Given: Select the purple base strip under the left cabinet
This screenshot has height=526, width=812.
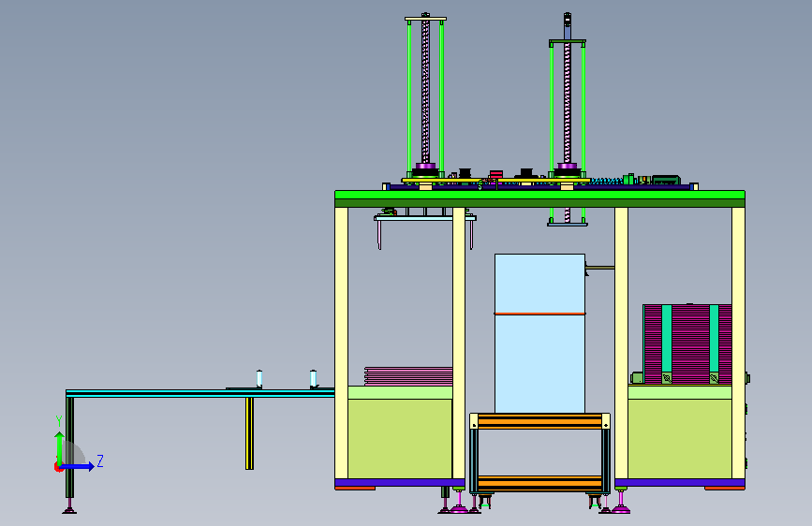Looking at the screenshot, I should click(x=400, y=483).
